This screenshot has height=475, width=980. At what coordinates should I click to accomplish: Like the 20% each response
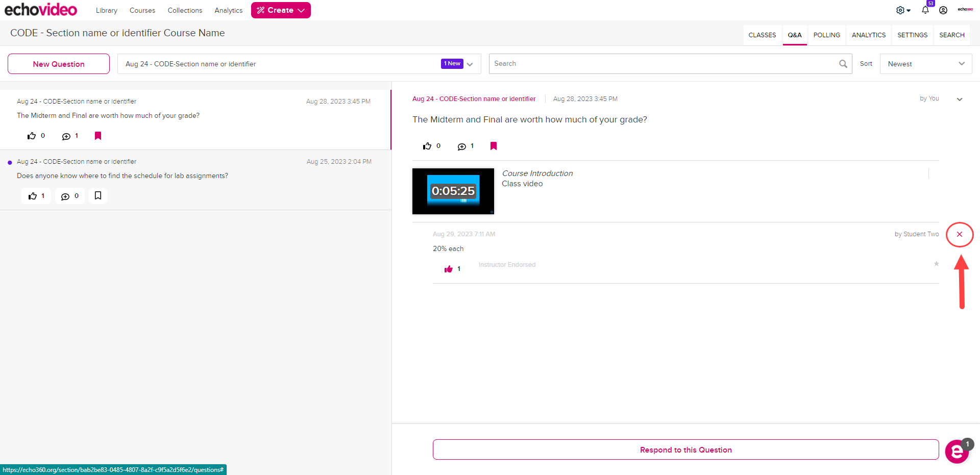[449, 269]
